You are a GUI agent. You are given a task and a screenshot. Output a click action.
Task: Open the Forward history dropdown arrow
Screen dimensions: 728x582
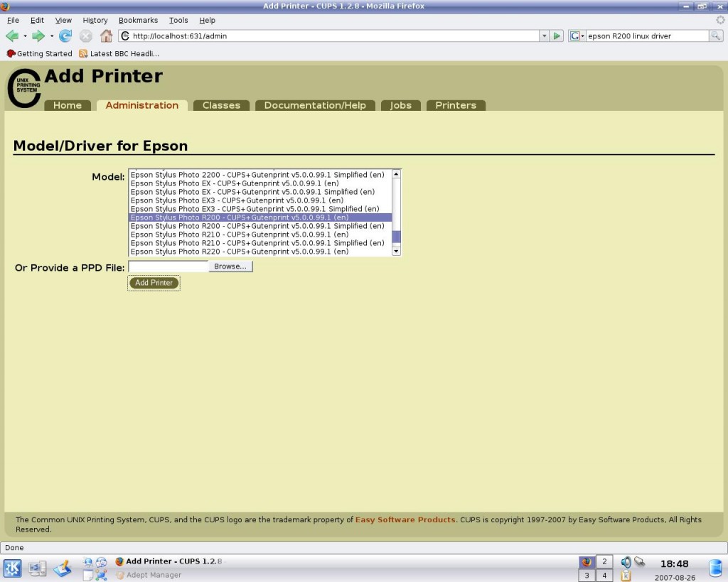[x=51, y=36]
